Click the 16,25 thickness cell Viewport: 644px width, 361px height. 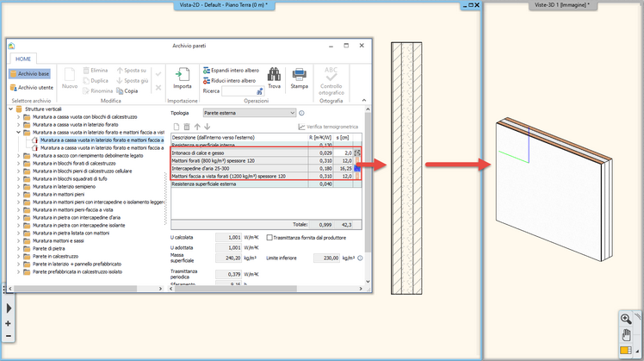click(343, 169)
